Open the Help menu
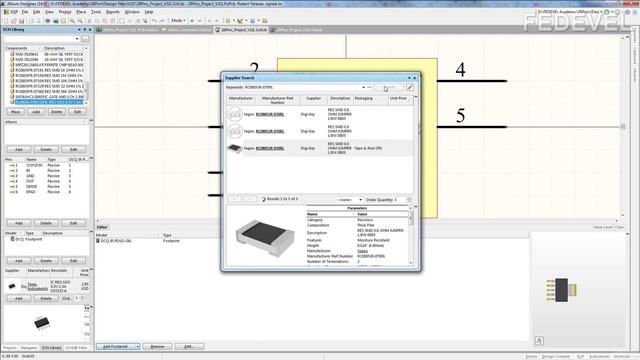Image resolution: width=640 pixels, height=360 pixels. pos(149,12)
